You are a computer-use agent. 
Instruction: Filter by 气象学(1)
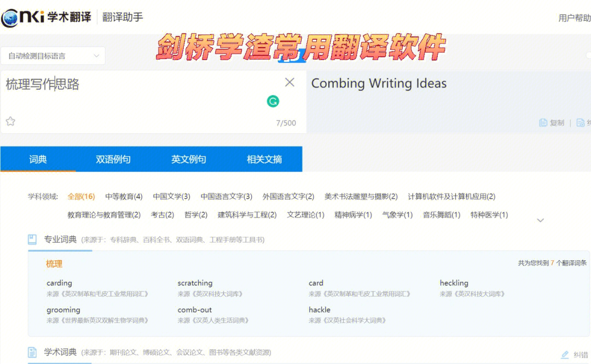[x=397, y=215]
